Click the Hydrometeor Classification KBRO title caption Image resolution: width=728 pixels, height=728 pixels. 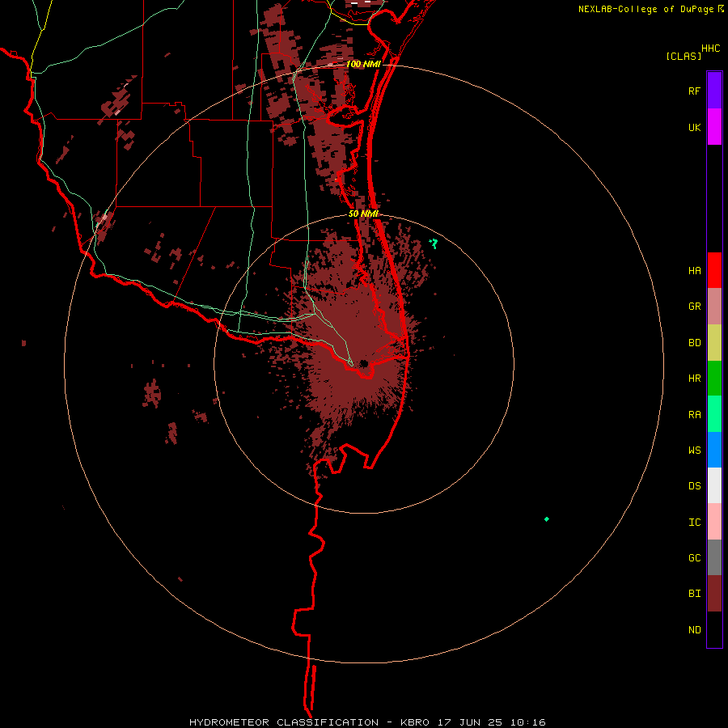[367, 722]
